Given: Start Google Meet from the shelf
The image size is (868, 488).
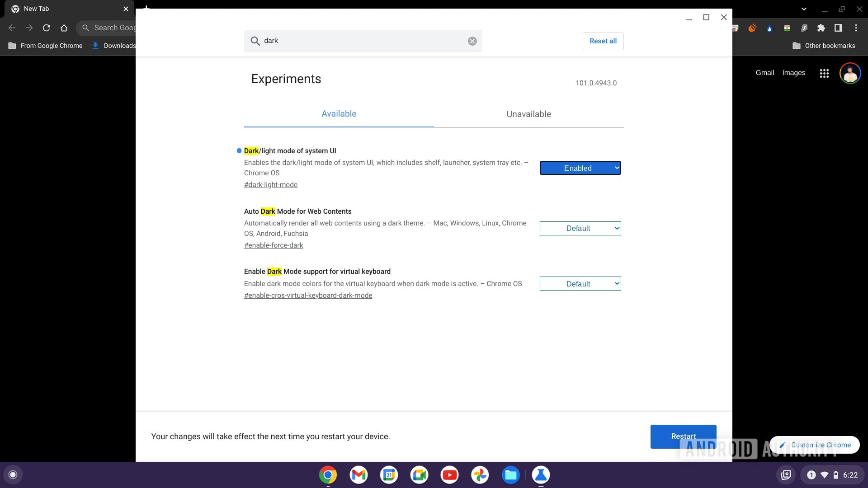Looking at the screenshot, I should click(419, 475).
